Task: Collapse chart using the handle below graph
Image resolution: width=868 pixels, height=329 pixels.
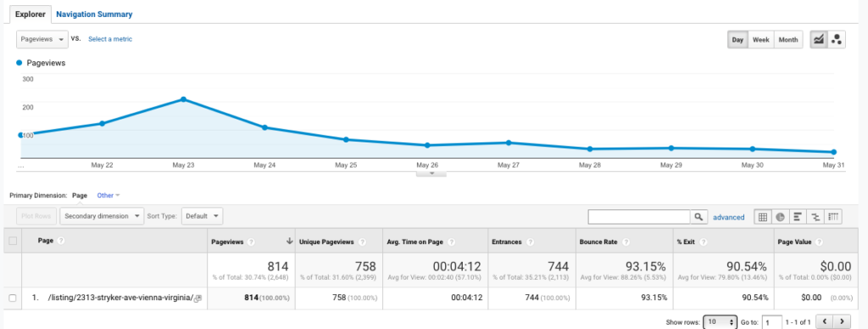Action: 431,173
